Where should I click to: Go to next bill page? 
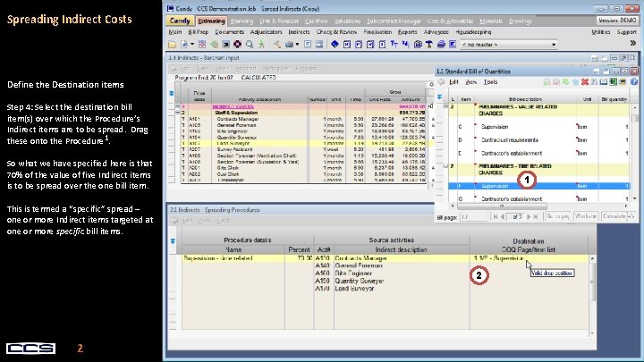click(x=529, y=216)
